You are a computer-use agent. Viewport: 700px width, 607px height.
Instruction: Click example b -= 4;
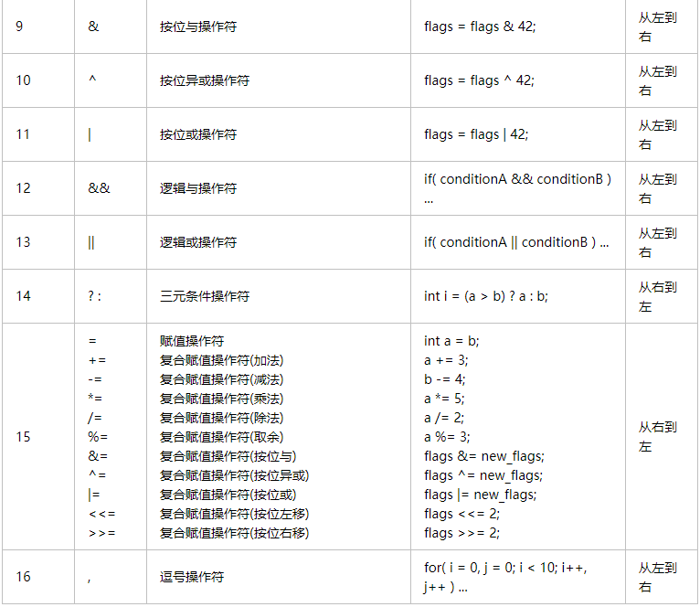(445, 379)
